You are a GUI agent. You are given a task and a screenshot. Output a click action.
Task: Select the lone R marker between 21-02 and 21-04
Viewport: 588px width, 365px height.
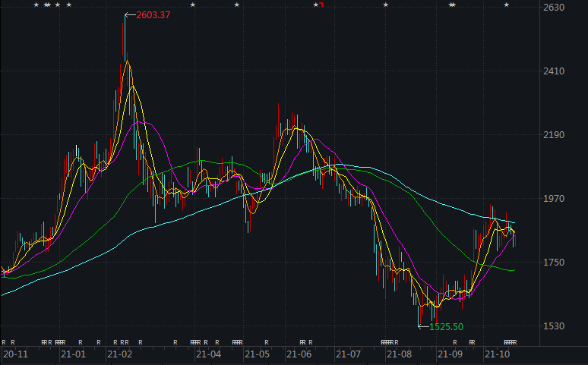175,342
